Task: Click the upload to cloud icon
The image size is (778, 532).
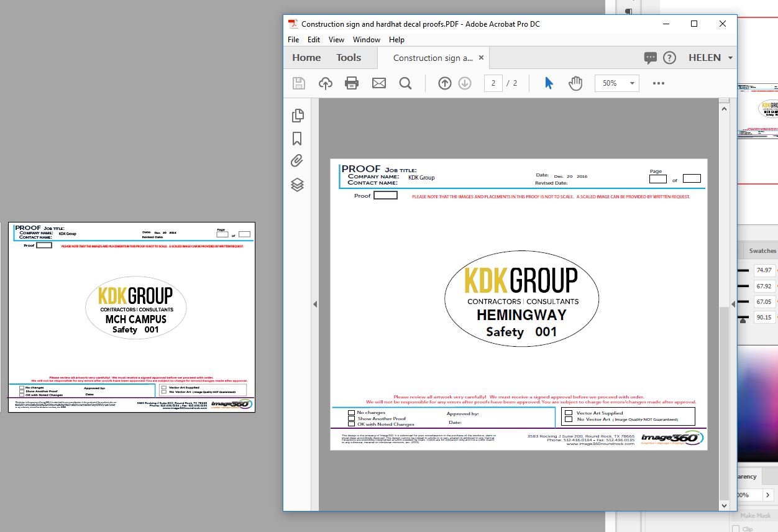Action: (325, 83)
